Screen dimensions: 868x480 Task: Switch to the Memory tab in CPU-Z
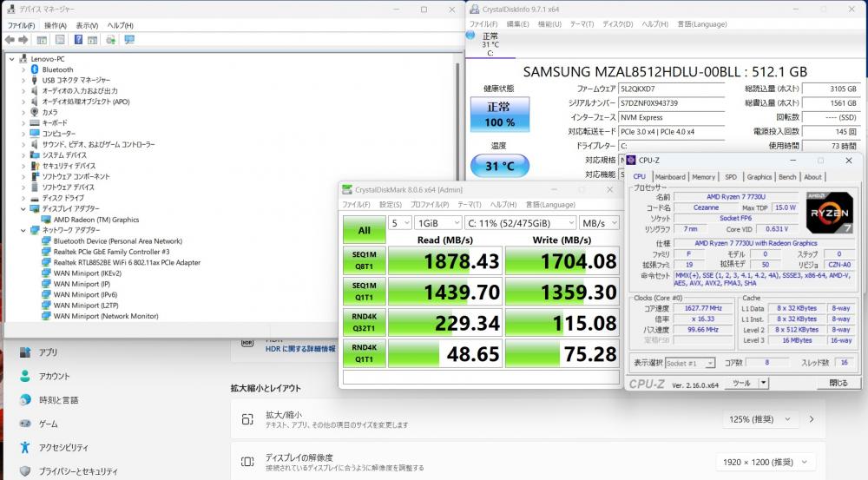click(703, 177)
